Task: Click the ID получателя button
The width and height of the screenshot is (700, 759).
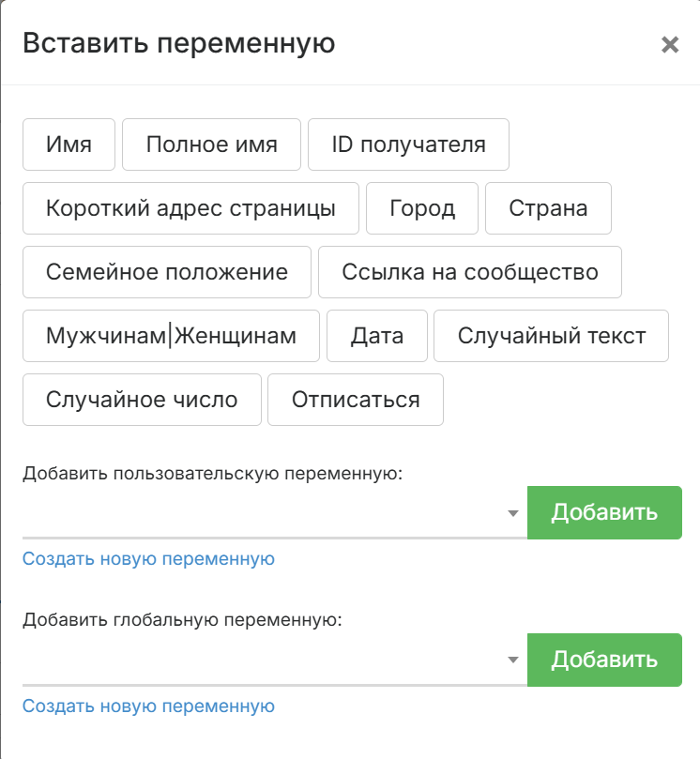Action: (408, 144)
